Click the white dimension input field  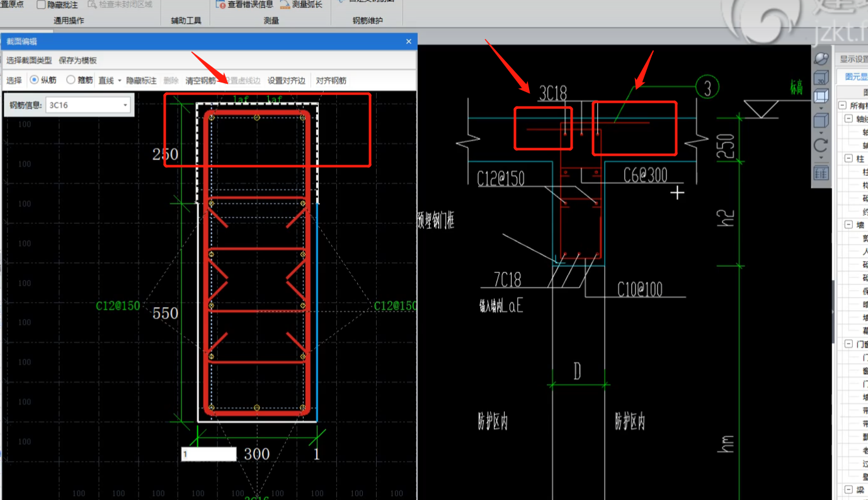click(208, 454)
